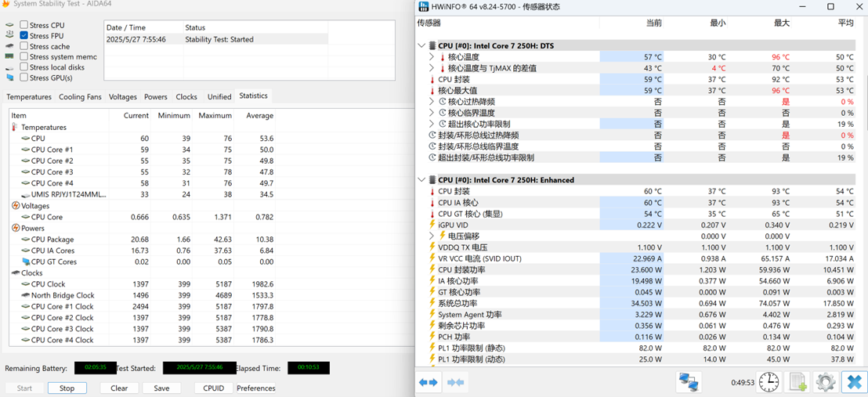Click the expand-columns double arrow icon in HWiNFO

(x=429, y=382)
